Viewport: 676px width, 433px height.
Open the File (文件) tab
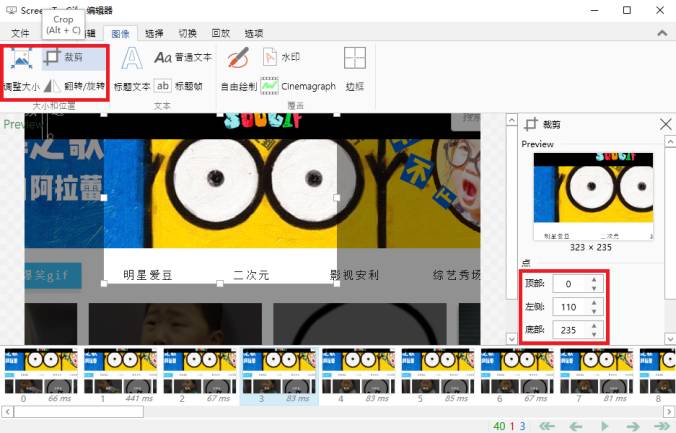[20, 33]
